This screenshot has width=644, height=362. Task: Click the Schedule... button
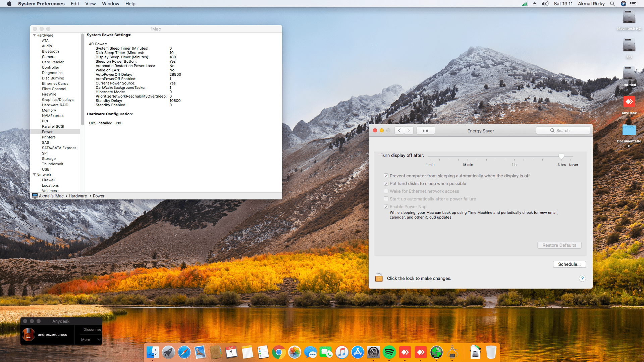tap(569, 264)
